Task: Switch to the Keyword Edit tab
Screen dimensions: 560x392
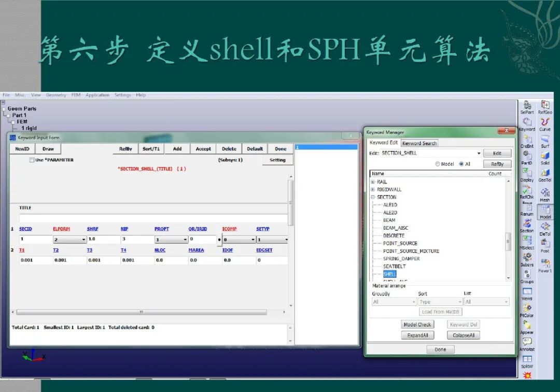Action: coord(384,143)
